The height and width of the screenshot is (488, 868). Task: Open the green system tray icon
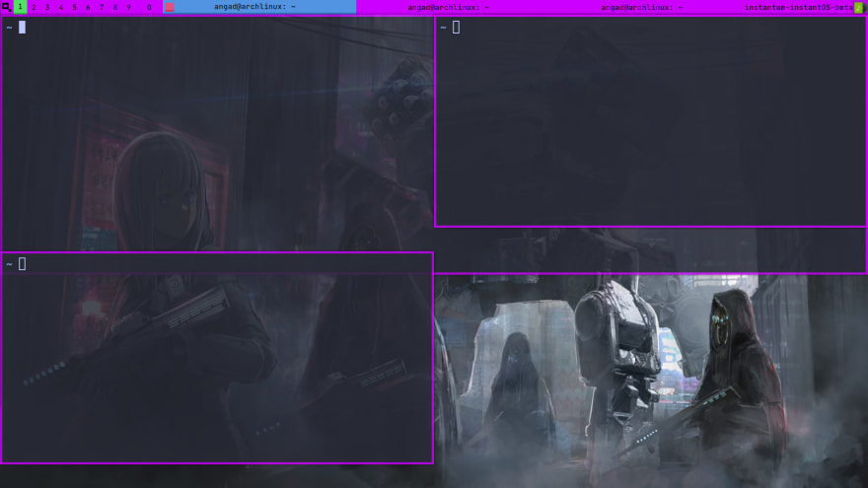click(x=858, y=7)
